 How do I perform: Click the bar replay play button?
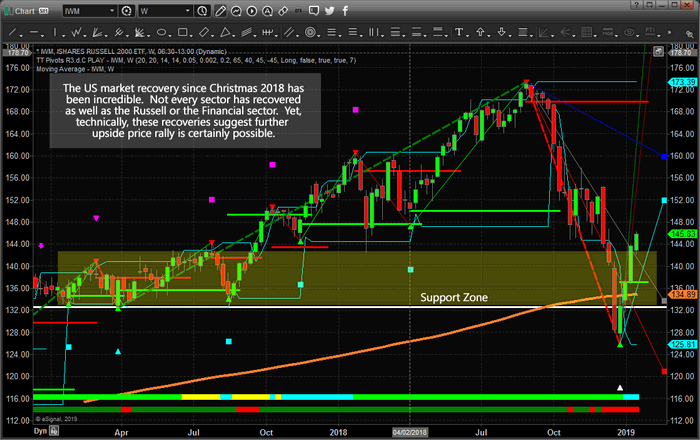(252, 11)
